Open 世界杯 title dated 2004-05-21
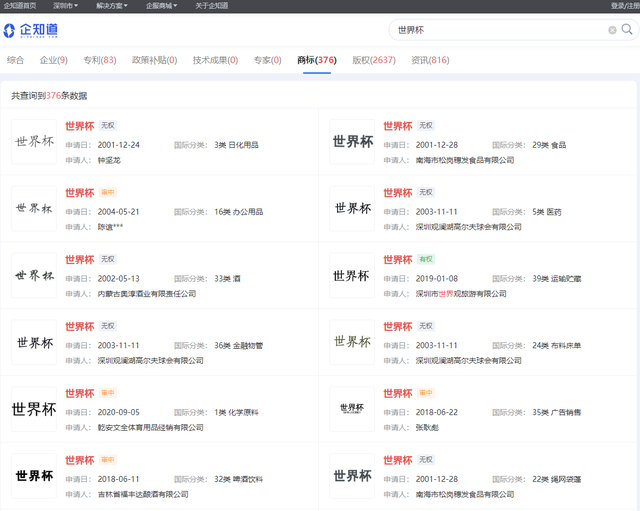 pos(80,193)
